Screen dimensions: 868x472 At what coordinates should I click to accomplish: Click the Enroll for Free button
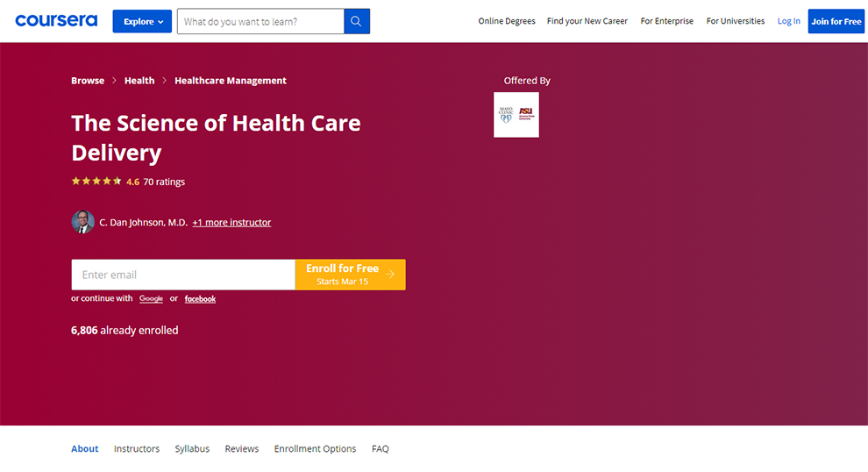[351, 275]
